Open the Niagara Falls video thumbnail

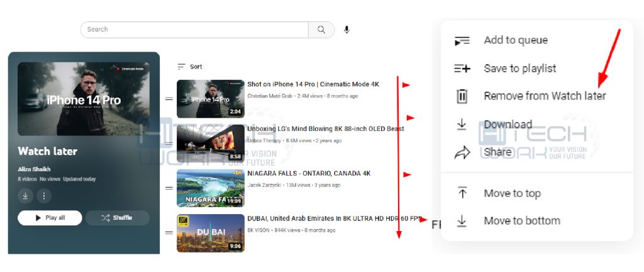[210, 188]
